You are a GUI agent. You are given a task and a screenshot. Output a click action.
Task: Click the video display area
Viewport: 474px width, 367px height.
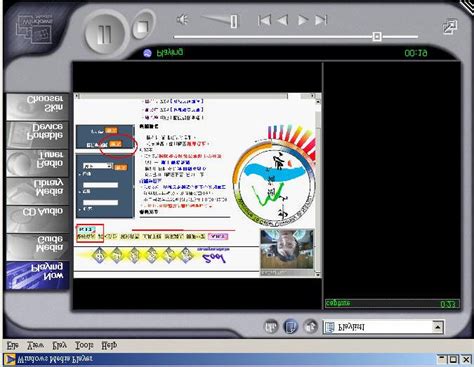pyautogui.click(x=197, y=185)
